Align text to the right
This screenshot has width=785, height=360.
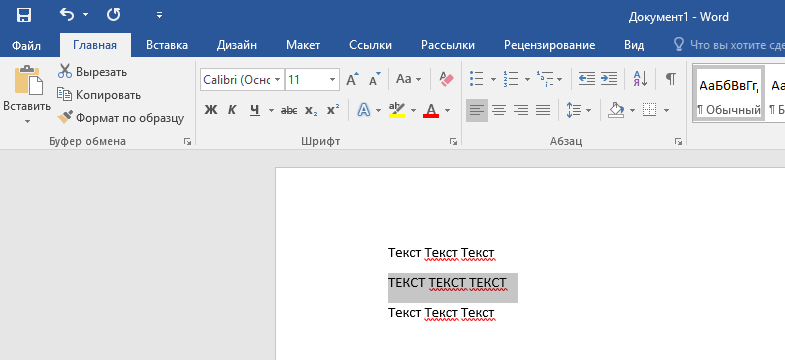coord(521,110)
